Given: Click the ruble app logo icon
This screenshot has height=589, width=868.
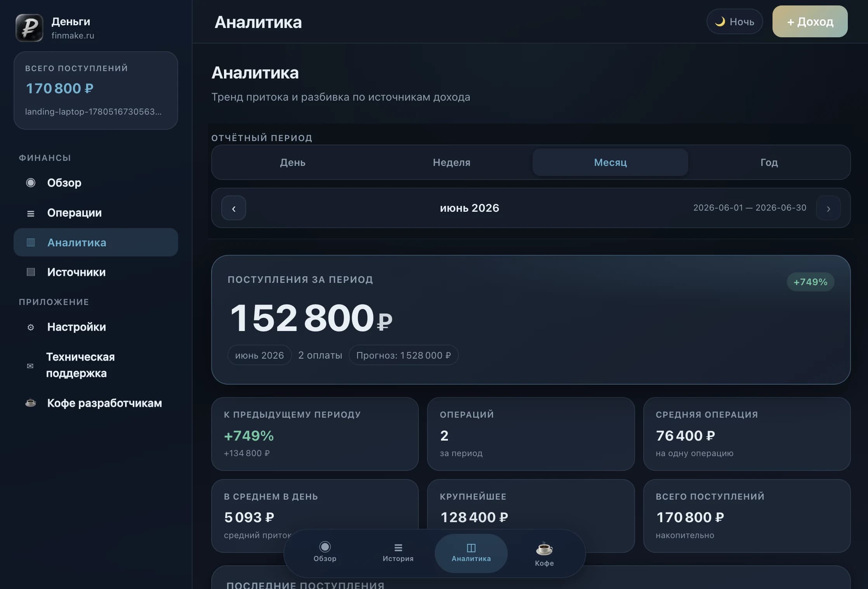Looking at the screenshot, I should point(29,28).
